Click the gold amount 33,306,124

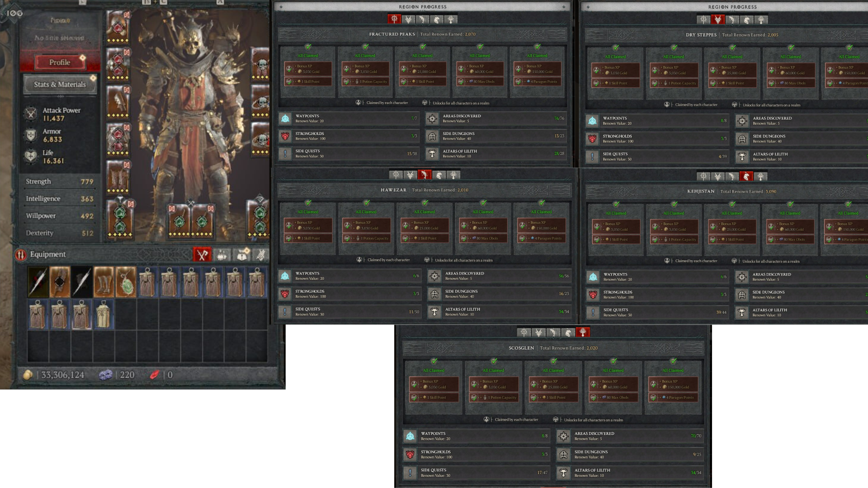tap(63, 375)
